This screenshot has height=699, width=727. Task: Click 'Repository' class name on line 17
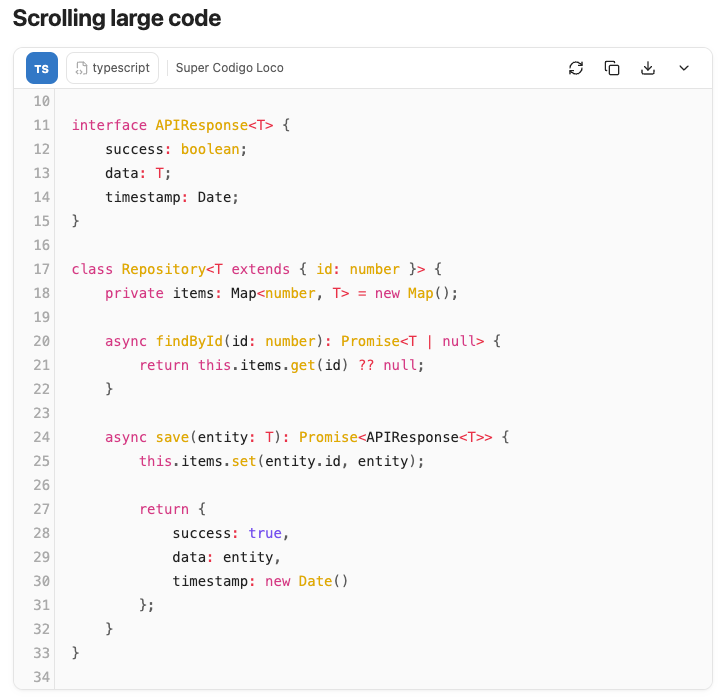[164, 269]
